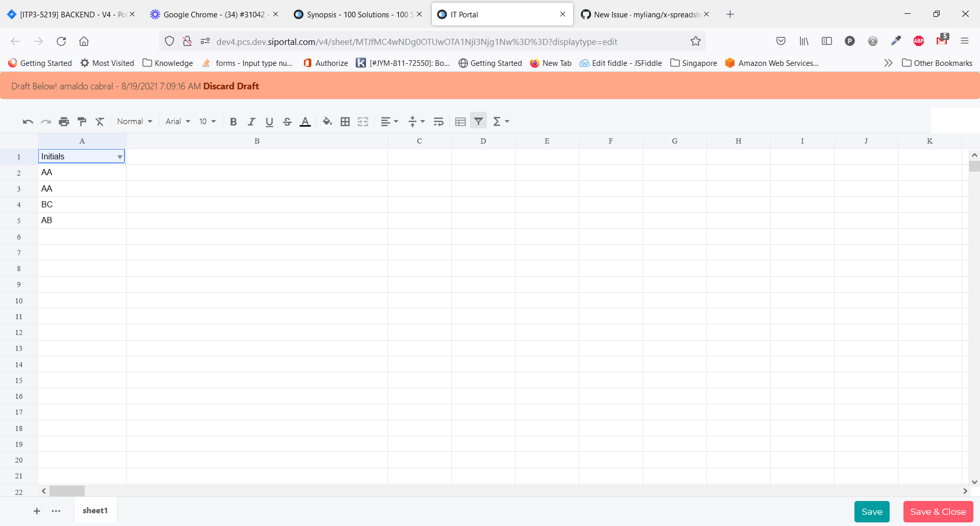
Task: Toggle bold formatting
Action: click(x=233, y=121)
